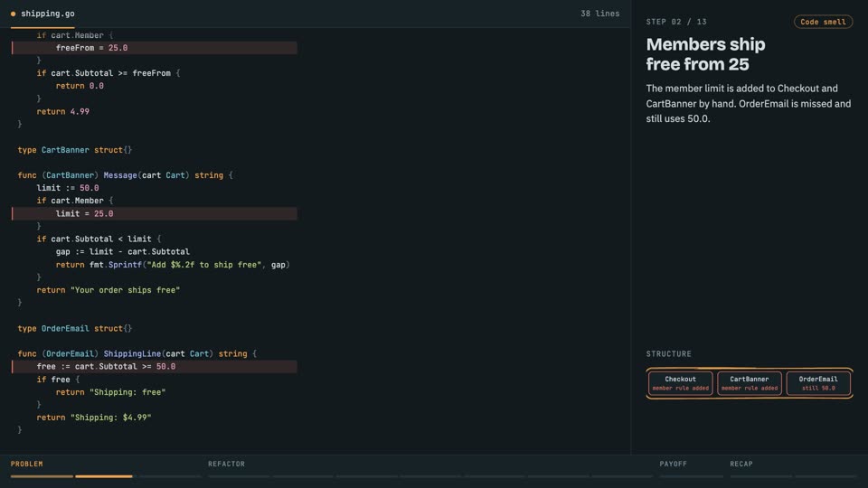The width and height of the screenshot is (868, 488).
Task: Click the func (OrderEmail) ShippingLine signature line
Action: coord(137,353)
